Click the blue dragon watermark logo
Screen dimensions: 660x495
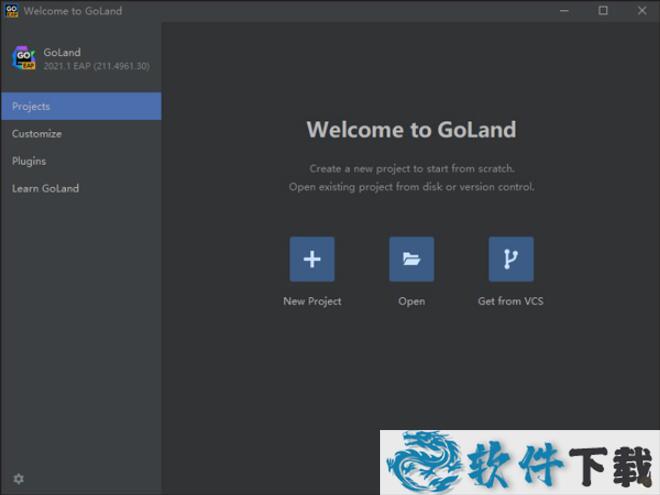tap(427, 463)
